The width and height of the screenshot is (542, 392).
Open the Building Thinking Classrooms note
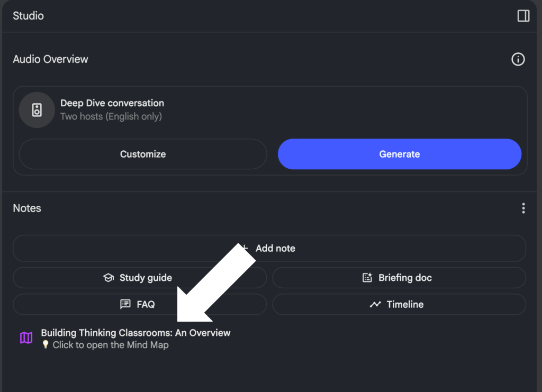pos(135,333)
